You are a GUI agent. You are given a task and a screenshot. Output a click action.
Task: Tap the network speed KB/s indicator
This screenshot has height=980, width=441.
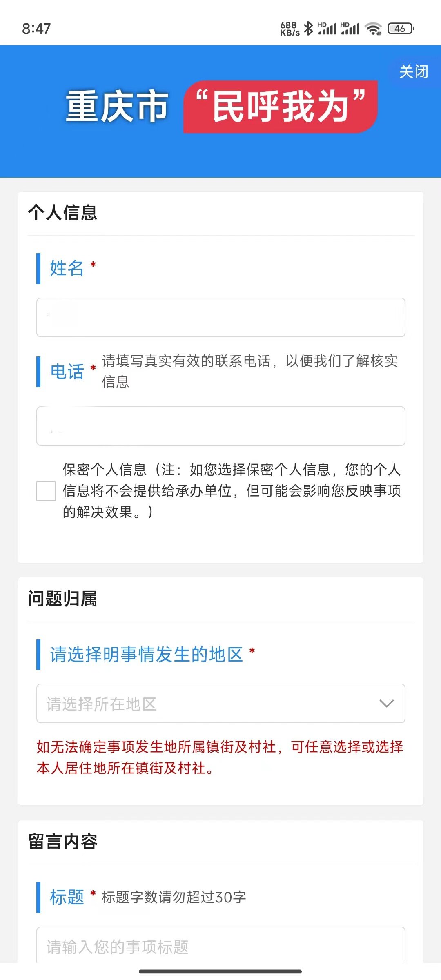tap(290, 29)
